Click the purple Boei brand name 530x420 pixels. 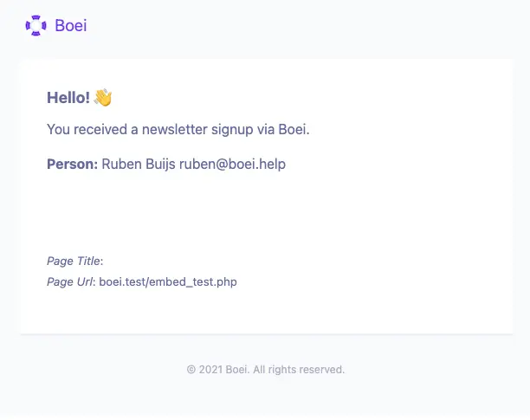[70, 26]
